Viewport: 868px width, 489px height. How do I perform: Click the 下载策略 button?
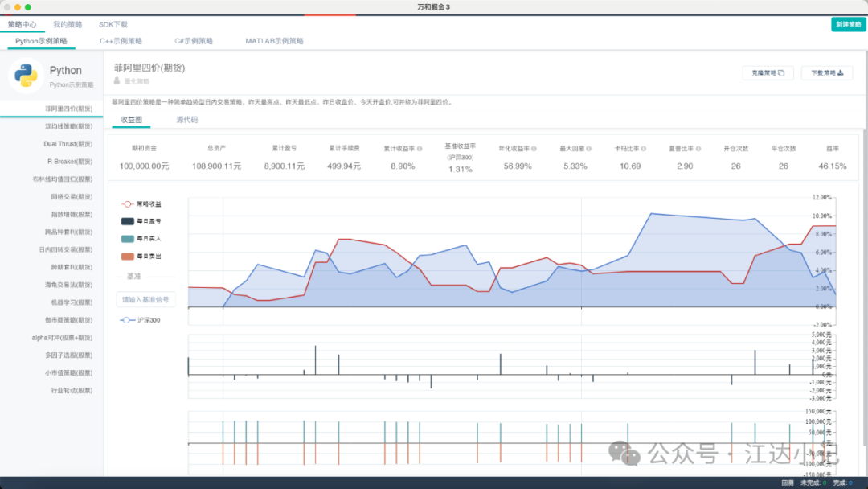click(827, 73)
